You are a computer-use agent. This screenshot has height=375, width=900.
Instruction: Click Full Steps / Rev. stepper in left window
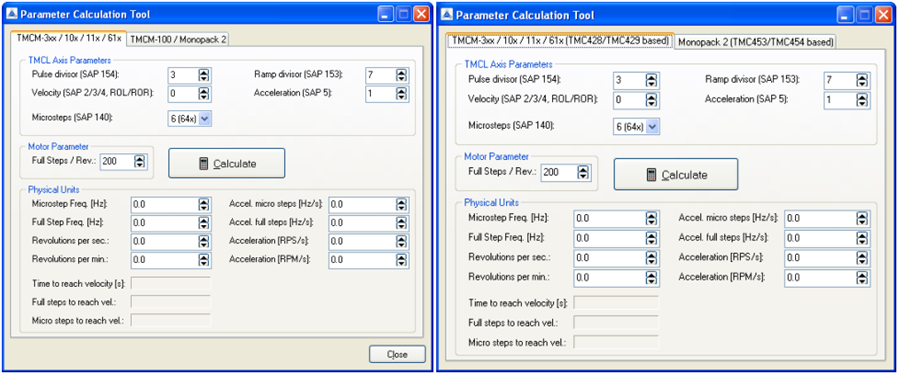point(139,162)
